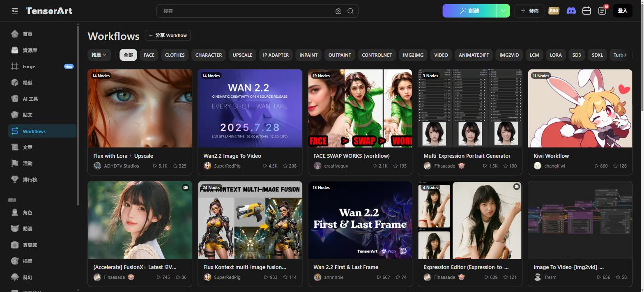
Task: Open changkiwi author link
Action: tap(554, 166)
